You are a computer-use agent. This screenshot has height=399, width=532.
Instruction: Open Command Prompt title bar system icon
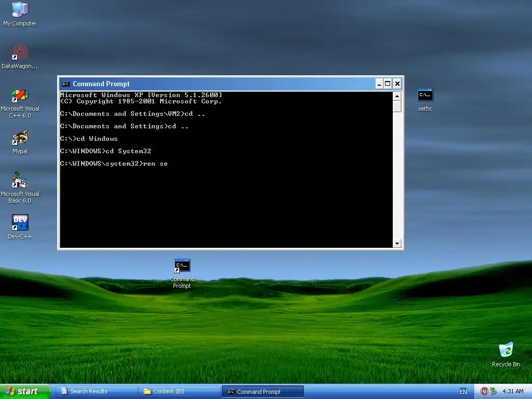pyautogui.click(x=66, y=84)
